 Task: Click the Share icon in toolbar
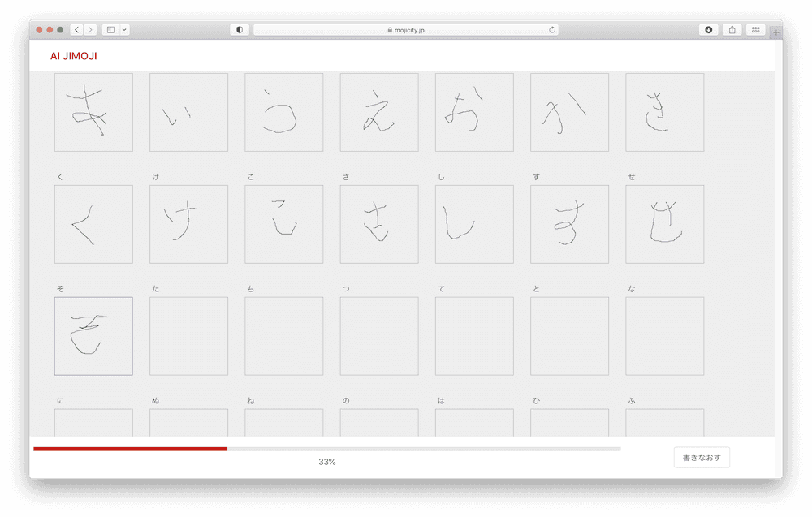coord(732,30)
